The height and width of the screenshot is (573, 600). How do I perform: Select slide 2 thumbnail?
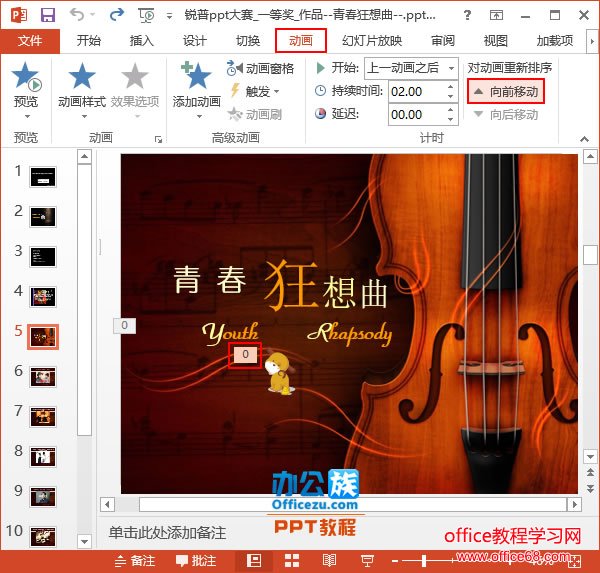tap(43, 217)
